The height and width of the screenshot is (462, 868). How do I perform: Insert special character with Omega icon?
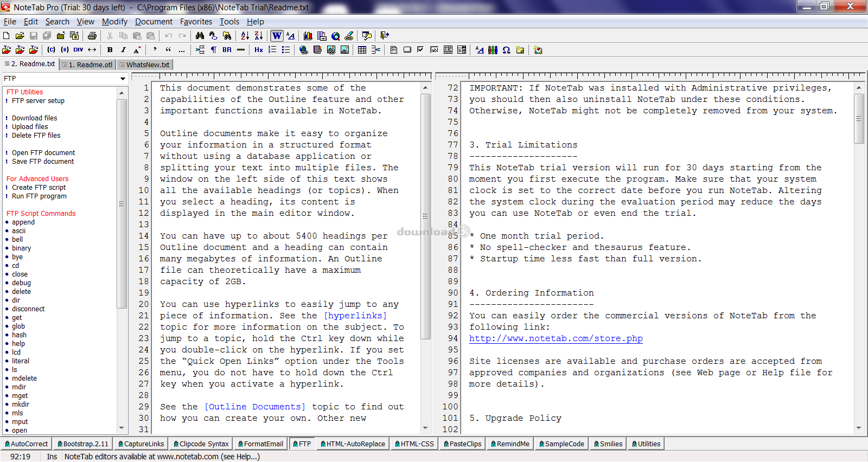[506, 50]
